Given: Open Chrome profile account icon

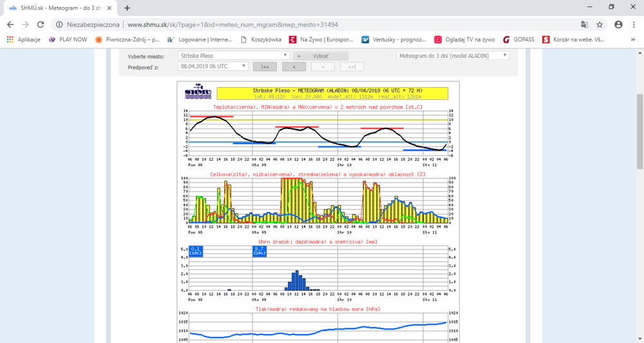Looking at the screenshot, I should pyautogui.click(x=618, y=24).
